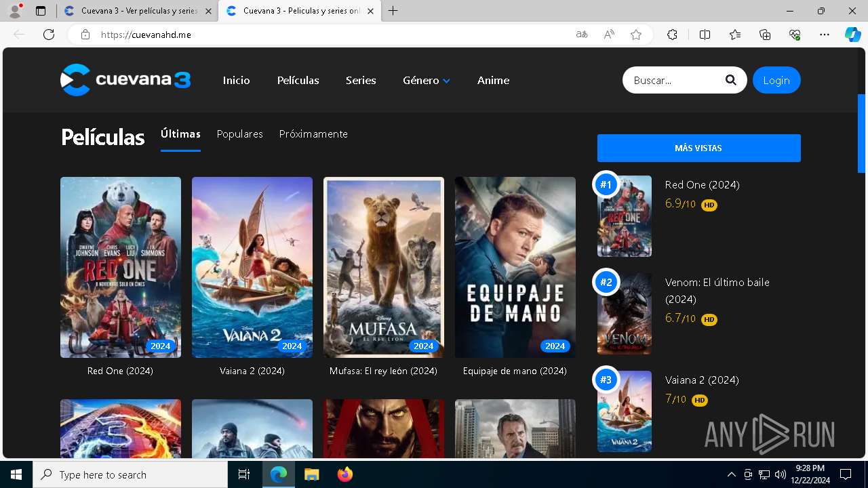Image resolution: width=868 pixels, height=488 pixels.
Task: Switch to the Próximamente tab
Action: 313,134
